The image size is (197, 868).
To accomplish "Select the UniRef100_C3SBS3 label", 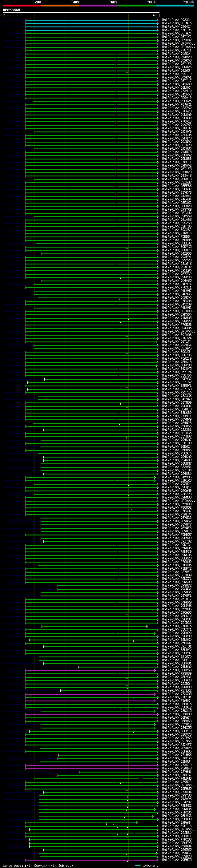I will (177, 856).
